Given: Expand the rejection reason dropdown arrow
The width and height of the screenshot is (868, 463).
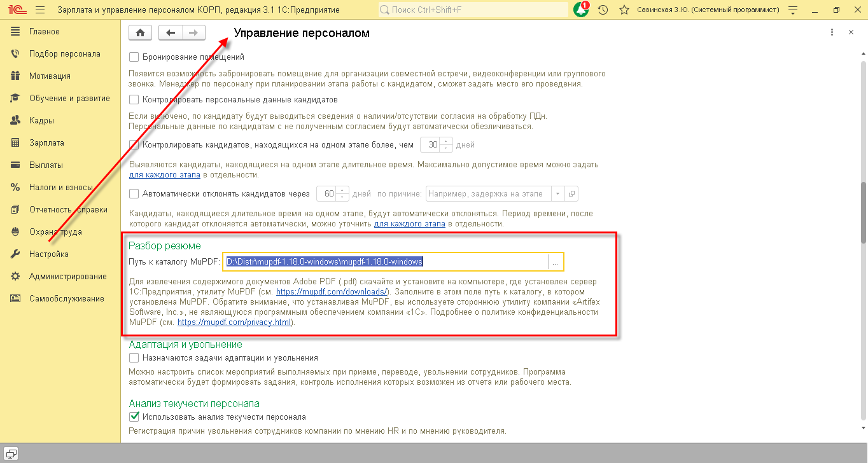Looking at the screenshot, I should click(x=558, y=194).
